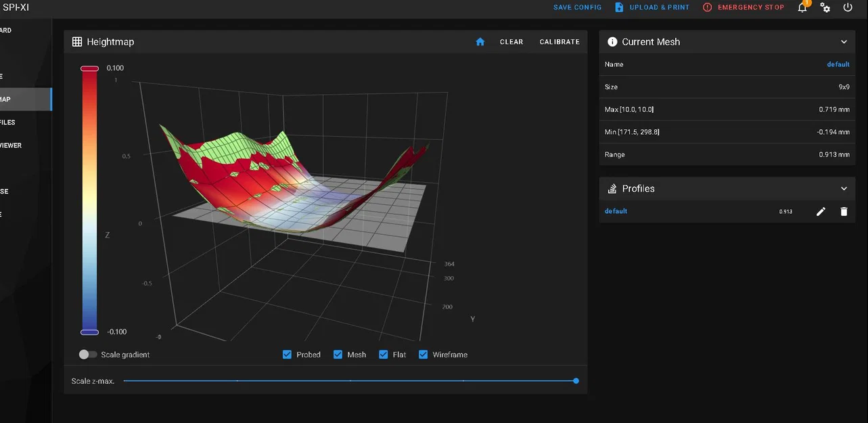The height and width of the screenshot is (423, 868).
Task: Open settings gears icon in top bar
Action: [x=825, y=7]
